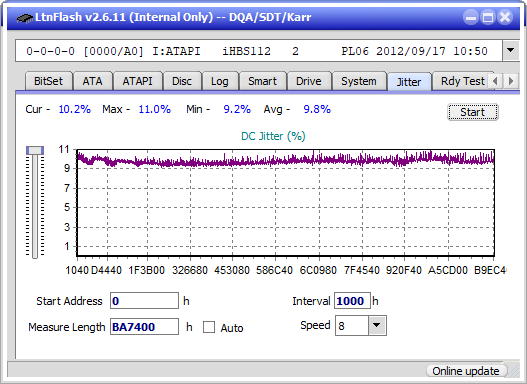Switch to the Log tab
This screenshot has height=384, width=527.
[x=220, y=81]
